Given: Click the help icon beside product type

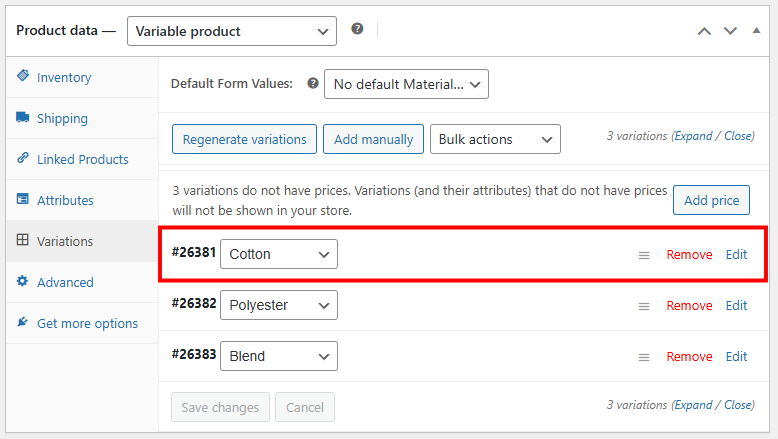Looking at the screenshot, I should (x=357, y=29).
